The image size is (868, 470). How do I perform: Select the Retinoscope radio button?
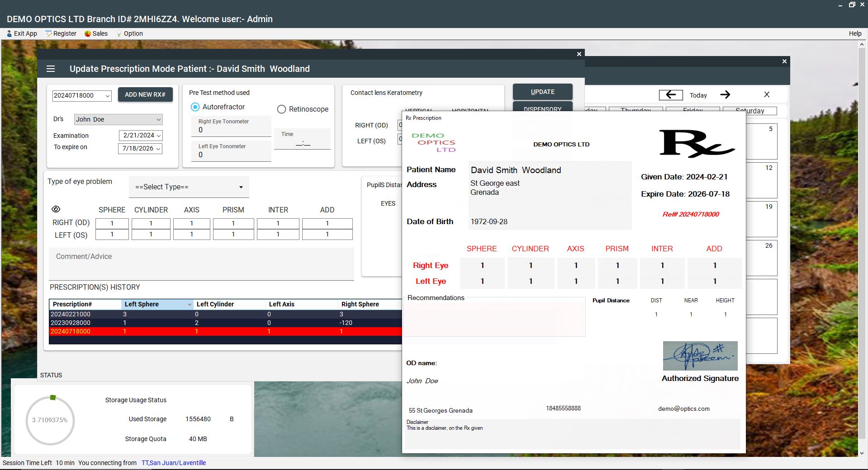coord(281,109)
